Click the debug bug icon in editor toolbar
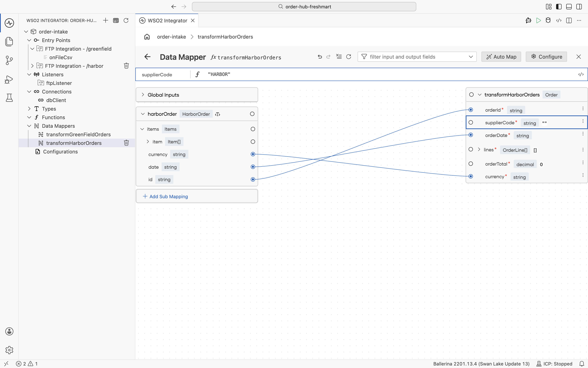This screenshot has width=588, height=368. click(x=548, y=20)
